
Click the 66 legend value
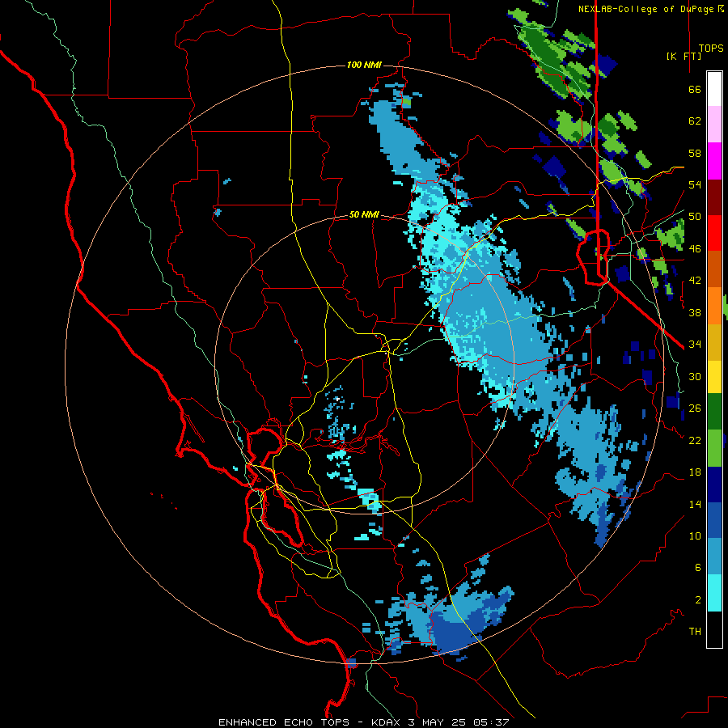pos(695,90)
